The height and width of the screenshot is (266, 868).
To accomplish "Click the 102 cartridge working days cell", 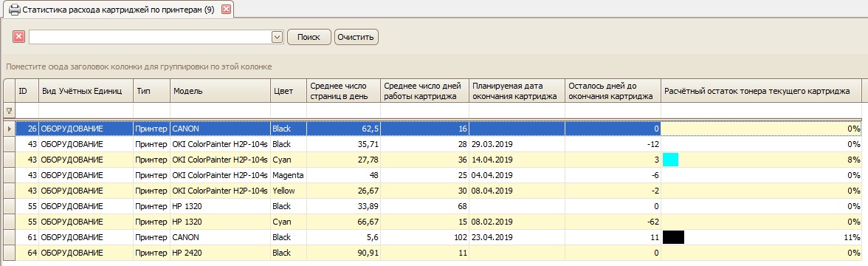I will (424, 237).
